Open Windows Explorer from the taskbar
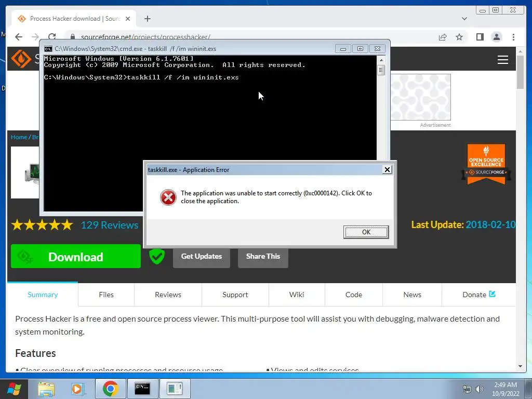The width and height of the screenshot is (532, 399). click(46, 389)
